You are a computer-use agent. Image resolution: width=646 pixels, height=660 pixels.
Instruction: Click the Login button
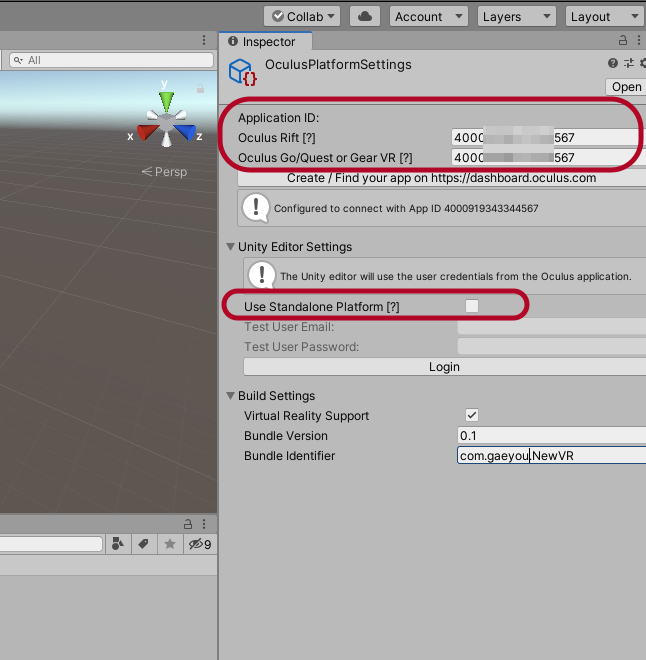444,367
